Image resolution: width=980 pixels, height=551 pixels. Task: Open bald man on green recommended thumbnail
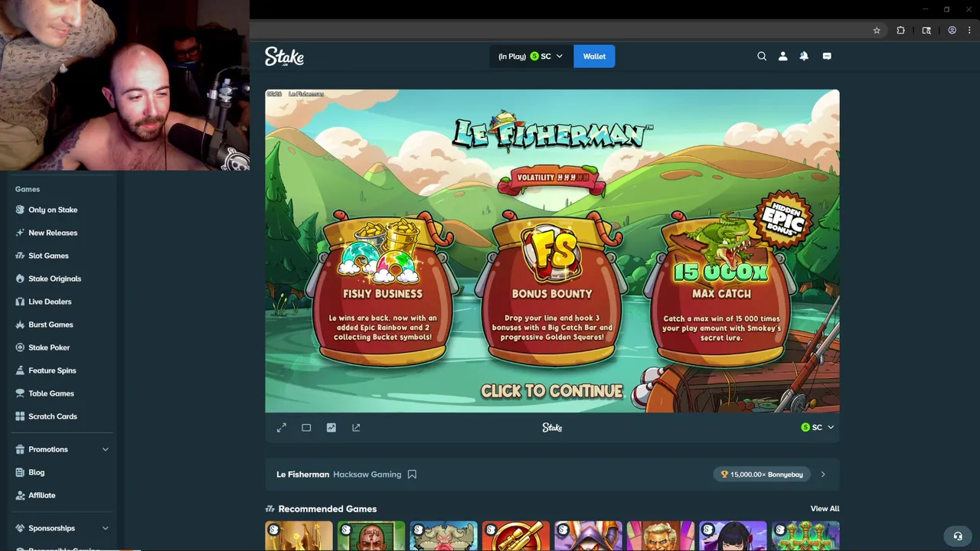371,536
